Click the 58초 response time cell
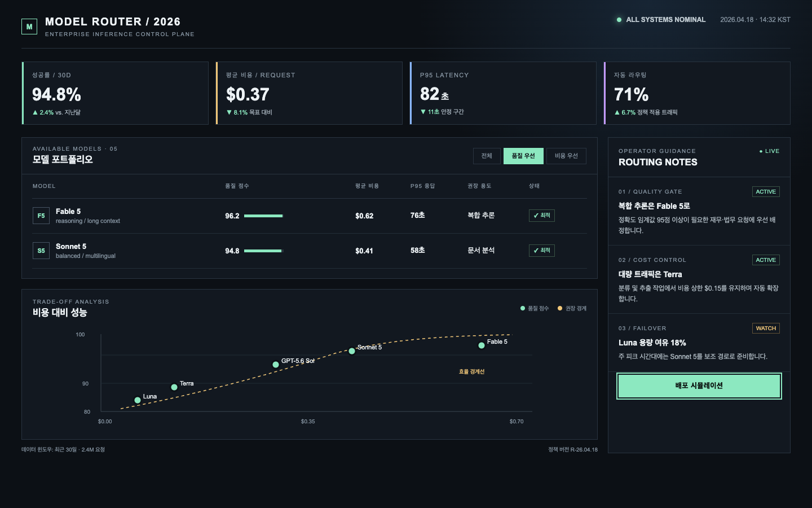This screenshot has height=508, width=812. point(418,251)
